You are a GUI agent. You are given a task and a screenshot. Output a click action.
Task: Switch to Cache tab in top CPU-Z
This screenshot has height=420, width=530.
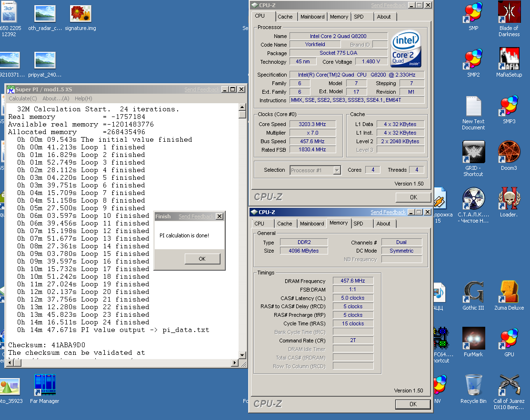(x=285, y=17)
